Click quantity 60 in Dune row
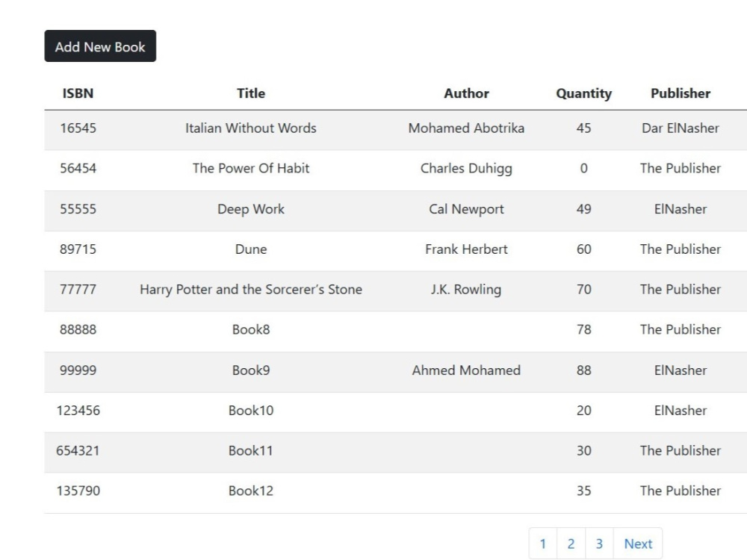Image resolution: width=747 pixels, height=560 pixels. click(583, 249)
